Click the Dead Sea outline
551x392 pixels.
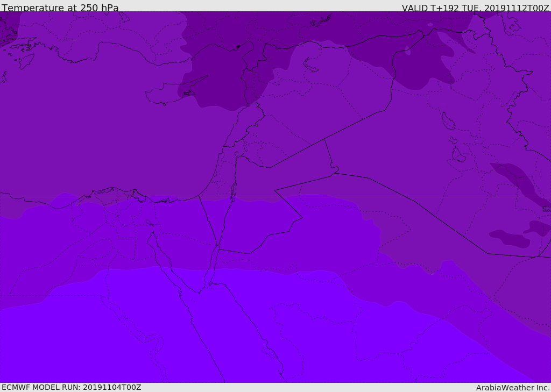click(x=234, y=190)
